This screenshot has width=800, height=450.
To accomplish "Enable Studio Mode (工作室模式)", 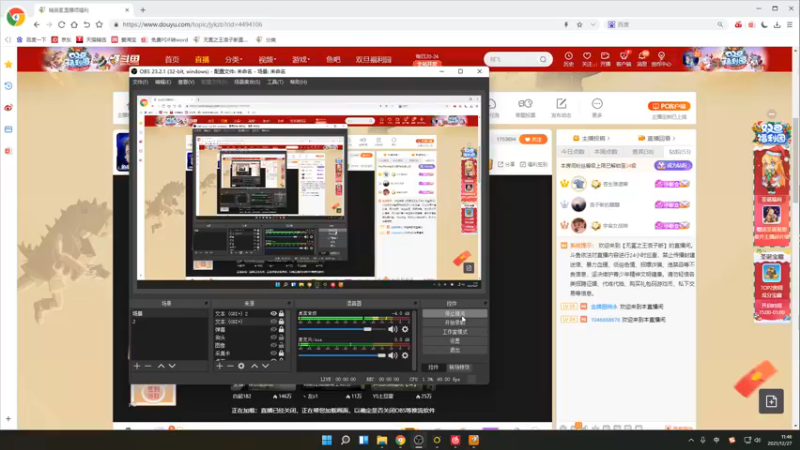I will [x=455, y=332].
